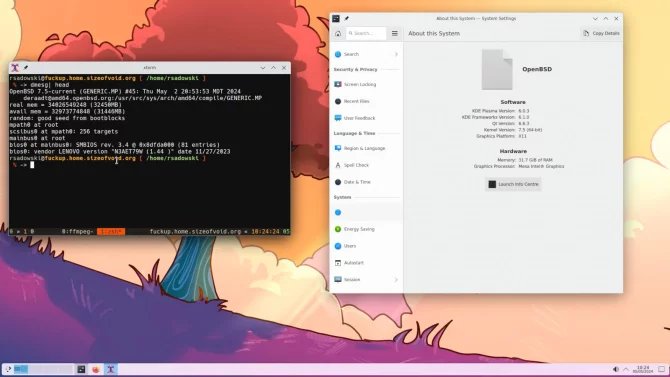Screen dimensions: 670x377
Task: Open Users settings
Action: [366, 246]
